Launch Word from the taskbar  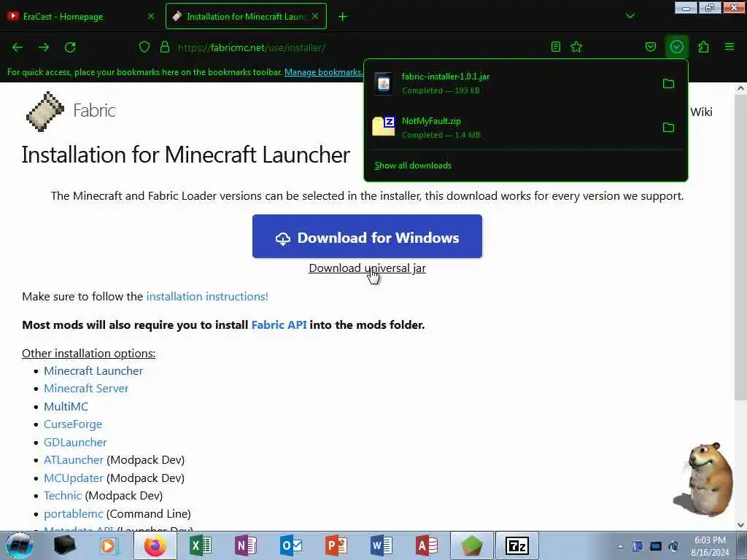coord(381,545)
